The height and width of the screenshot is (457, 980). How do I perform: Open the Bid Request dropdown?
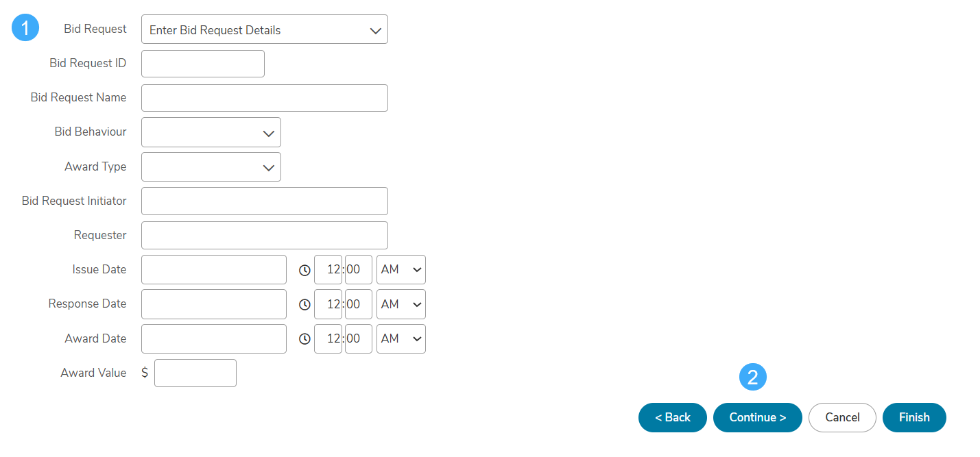click(265, 29)
